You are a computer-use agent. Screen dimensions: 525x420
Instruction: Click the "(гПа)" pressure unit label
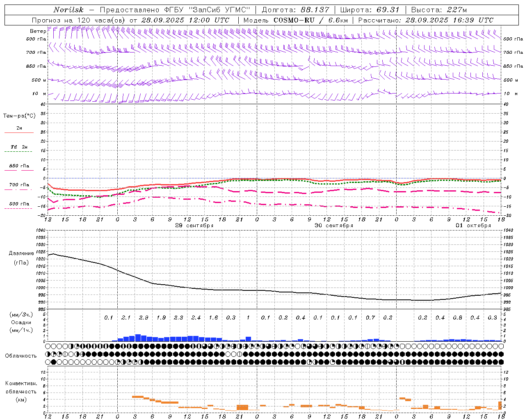[x=21, y=263]
